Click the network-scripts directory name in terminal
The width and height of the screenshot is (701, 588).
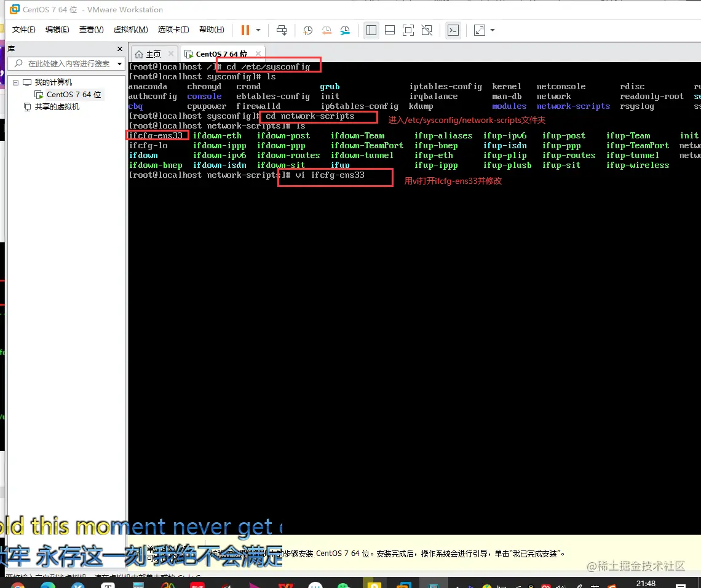tap(573, 106)
